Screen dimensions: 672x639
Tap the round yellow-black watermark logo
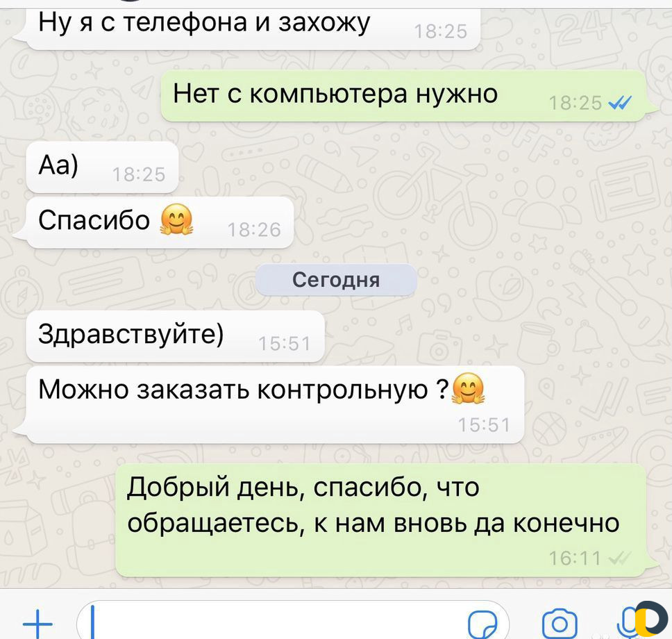click(651, 619)
